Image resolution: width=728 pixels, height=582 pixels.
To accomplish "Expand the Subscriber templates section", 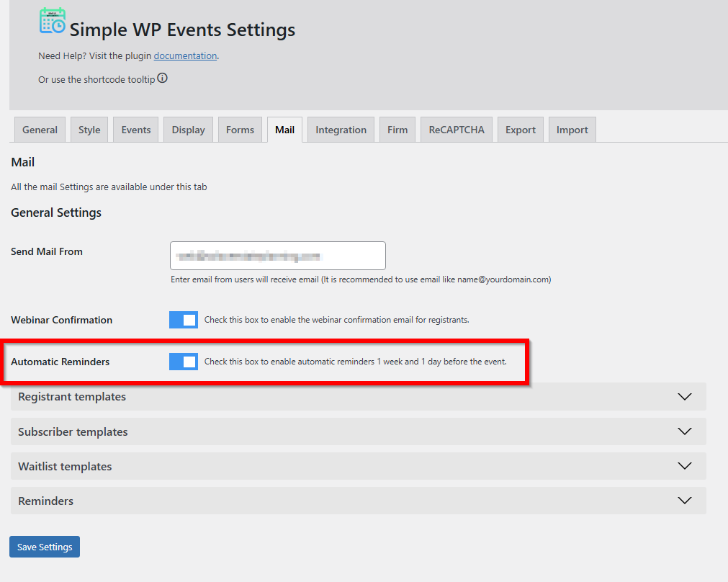I will click(x=359, y=431).
